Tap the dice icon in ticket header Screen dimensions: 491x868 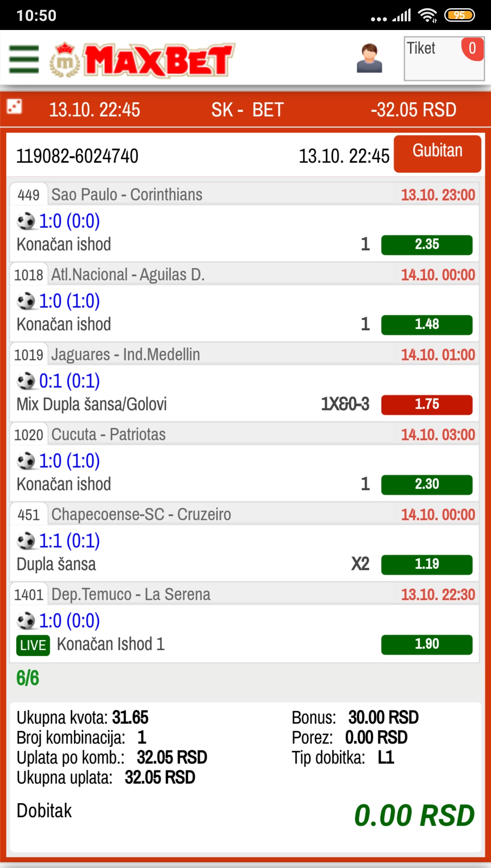click(x=15, y=106)
